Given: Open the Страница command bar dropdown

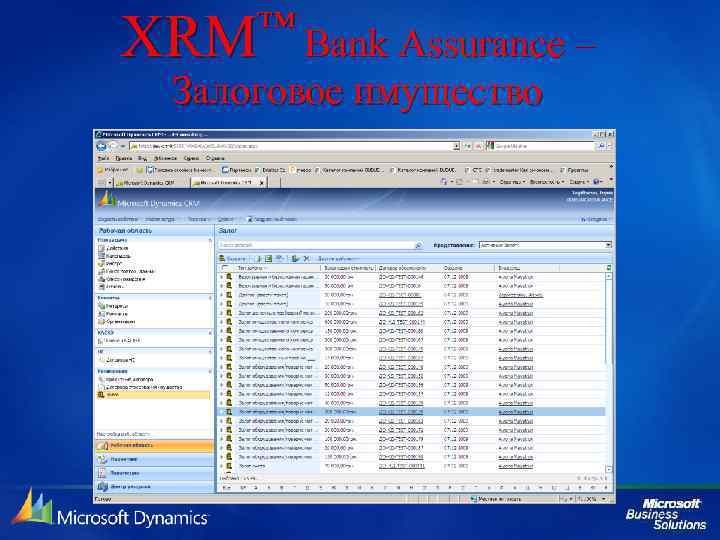Looking at the screenshot, I should (512, 182).
